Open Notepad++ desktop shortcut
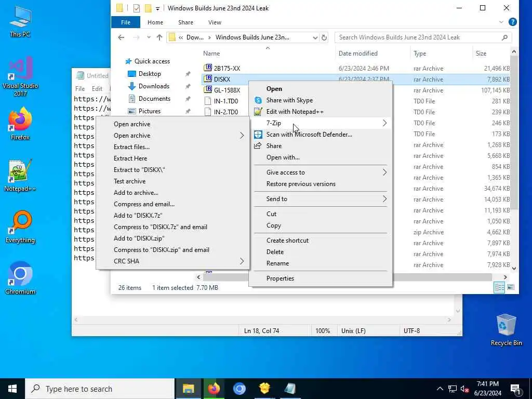Image resolution: width=532 pixels, height=399 pixels. pos(20,176)
